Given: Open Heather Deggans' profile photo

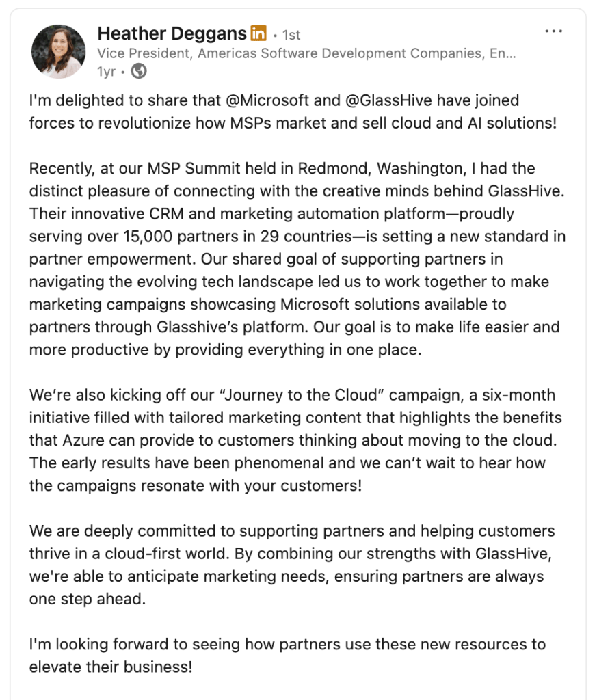Looking at the screenshot, I should (59, 52).
